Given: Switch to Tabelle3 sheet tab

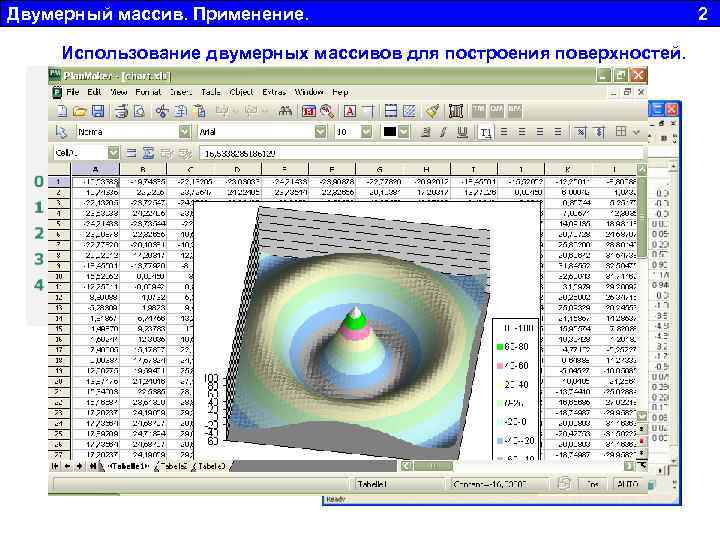Looking at the screenshot, I should (210, 466).
